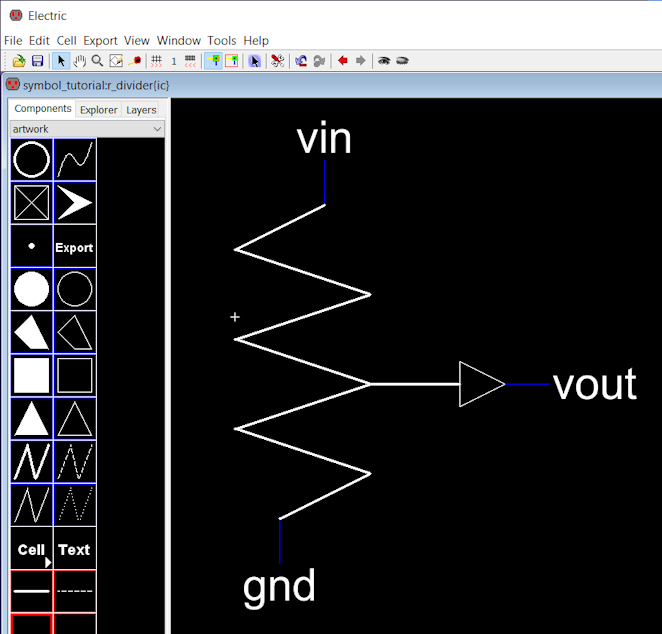Toggle the open eye expand view icon

coord(384,61)
